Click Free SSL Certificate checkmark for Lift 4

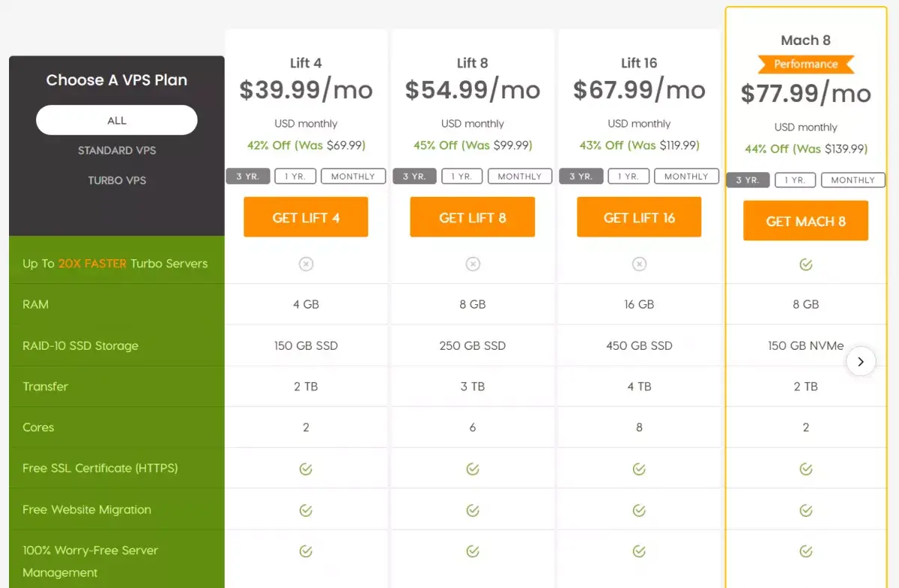[306, 469]
